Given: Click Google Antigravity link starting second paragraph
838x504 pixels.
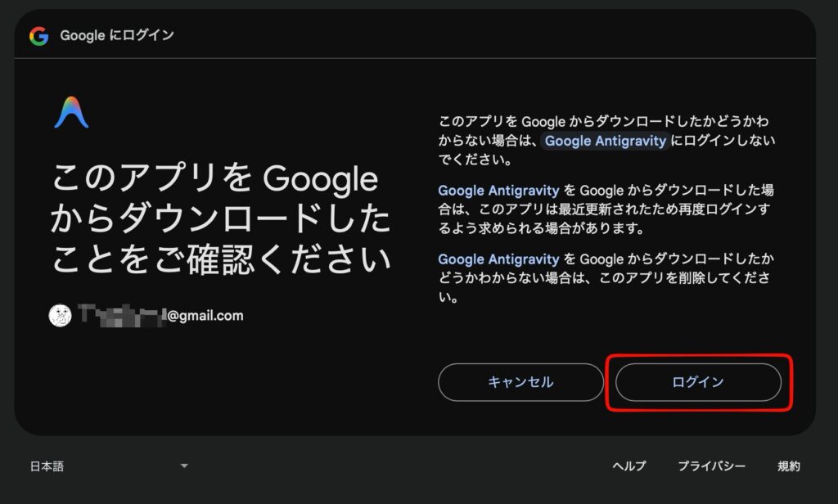Looking at the screenshot, I should coord(498,190).
